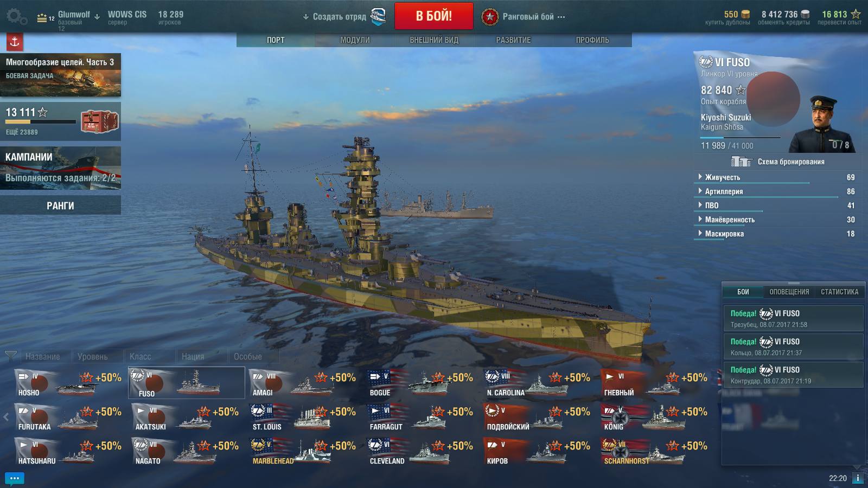
Task: Click the squadron ship emblem icon
Action: (x=378, y=16)
